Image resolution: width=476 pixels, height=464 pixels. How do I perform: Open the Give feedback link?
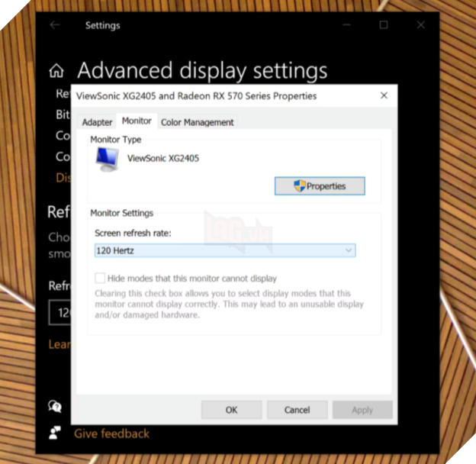111,433
